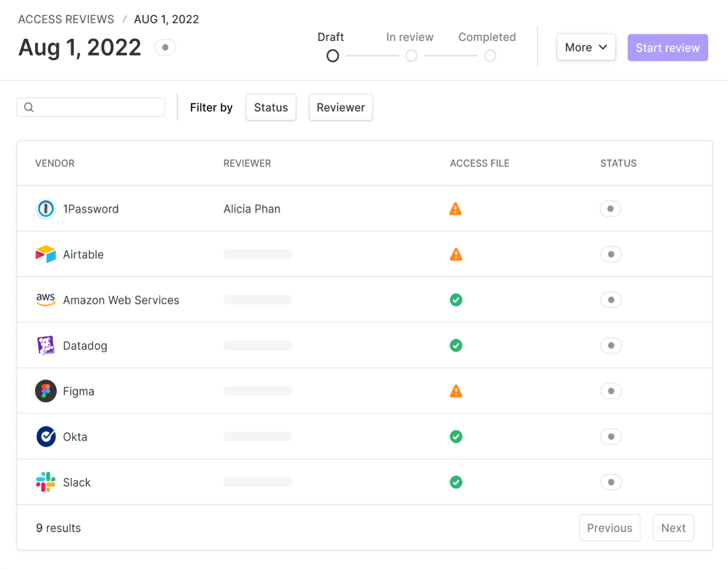
Task: Click the empty reviewer placeholder for Okta
Action: click(x=257, y=436)
